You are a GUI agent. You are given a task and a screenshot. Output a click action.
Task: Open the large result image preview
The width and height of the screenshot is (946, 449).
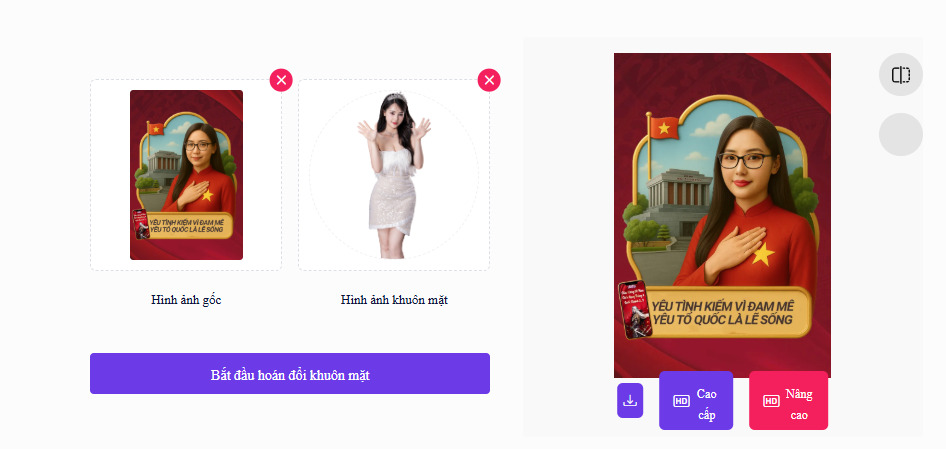[x=722, y=215]
